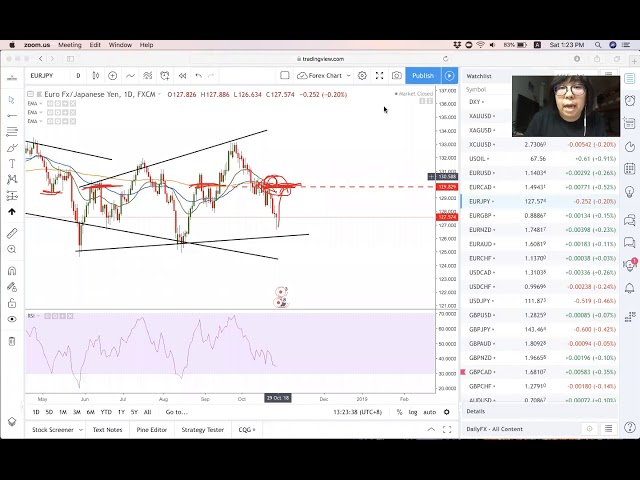Open the Stock Screener dropdown
The height and width of the screenshot is (480, 640).
[x=55, y=430]
